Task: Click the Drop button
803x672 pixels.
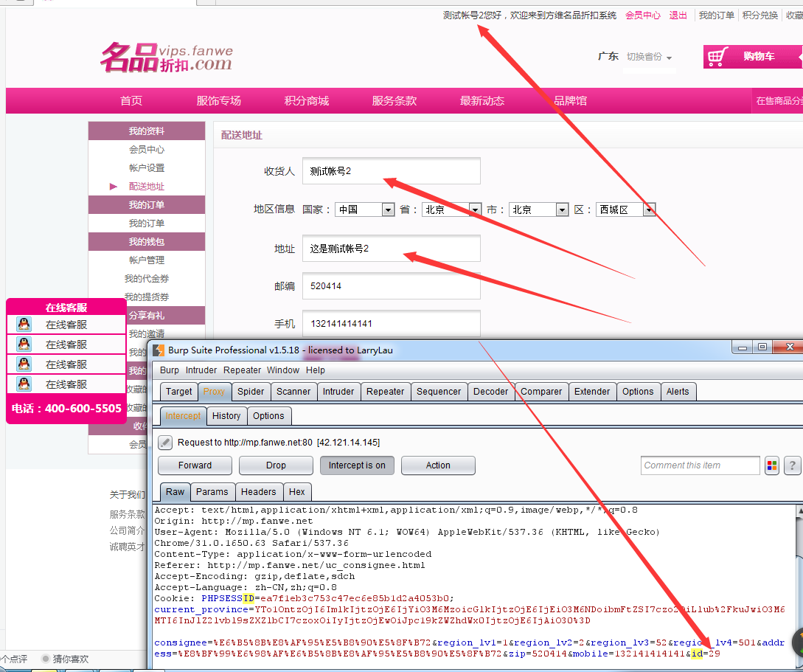Action: (x=276, y=465)
